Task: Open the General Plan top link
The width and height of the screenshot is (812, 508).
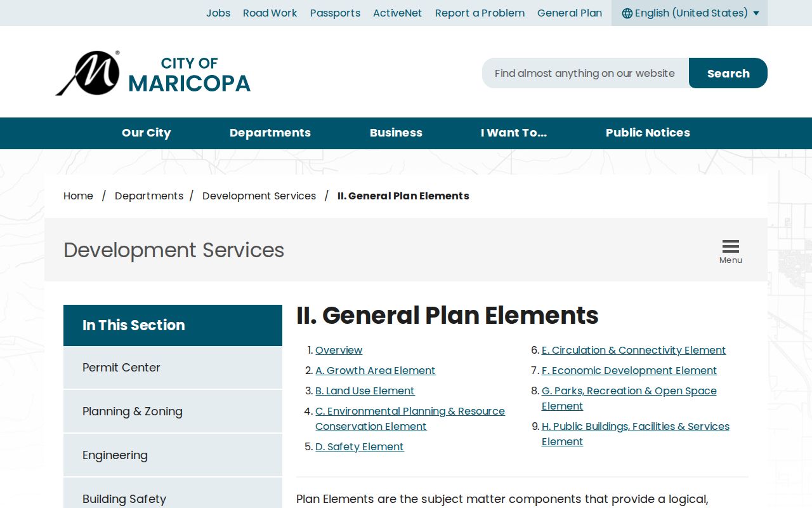Action: pyautogui.click(x=570, y=13)
